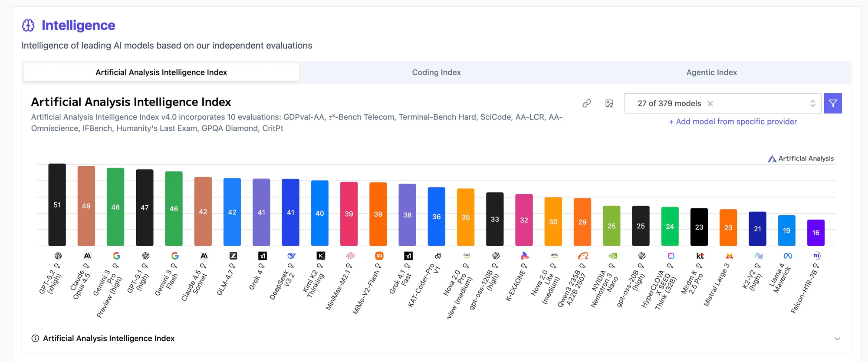Click the logo under K-EXAONE
Image resolution: width=868 pixels, height=362 pixels.
pyautogui.click(x=525, y=256)
